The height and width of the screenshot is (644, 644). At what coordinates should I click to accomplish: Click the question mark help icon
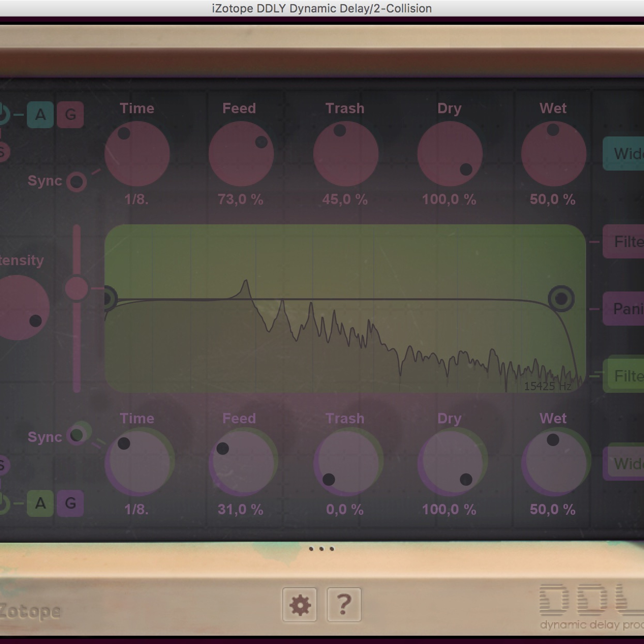344,605
